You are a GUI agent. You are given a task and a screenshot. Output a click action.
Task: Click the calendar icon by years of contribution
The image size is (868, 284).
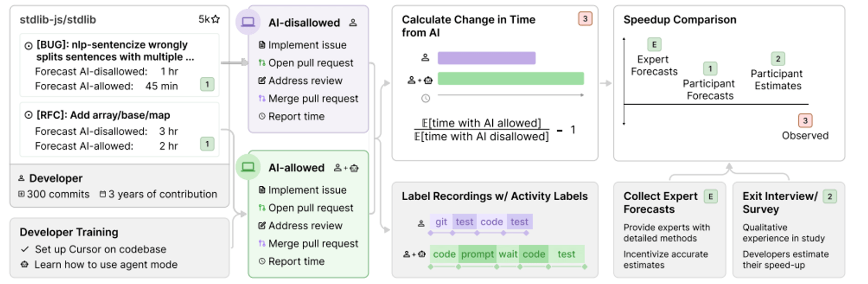(103, 194)
